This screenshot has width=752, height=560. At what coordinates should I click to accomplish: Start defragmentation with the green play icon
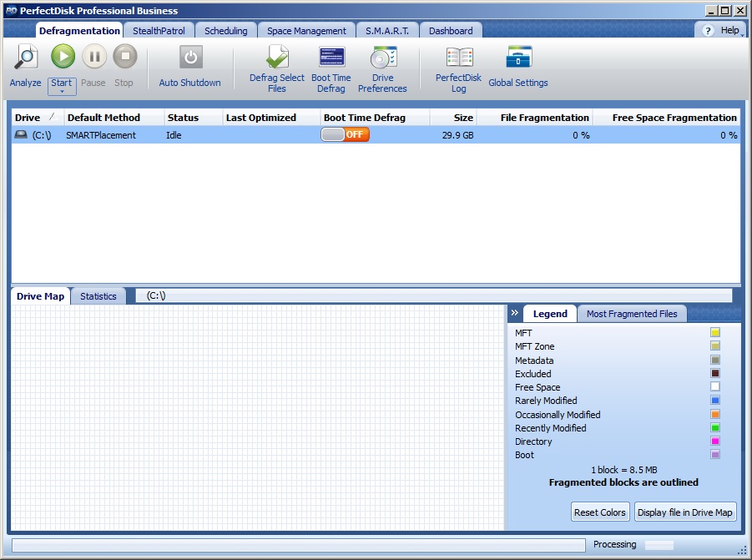tap(63, 57)
